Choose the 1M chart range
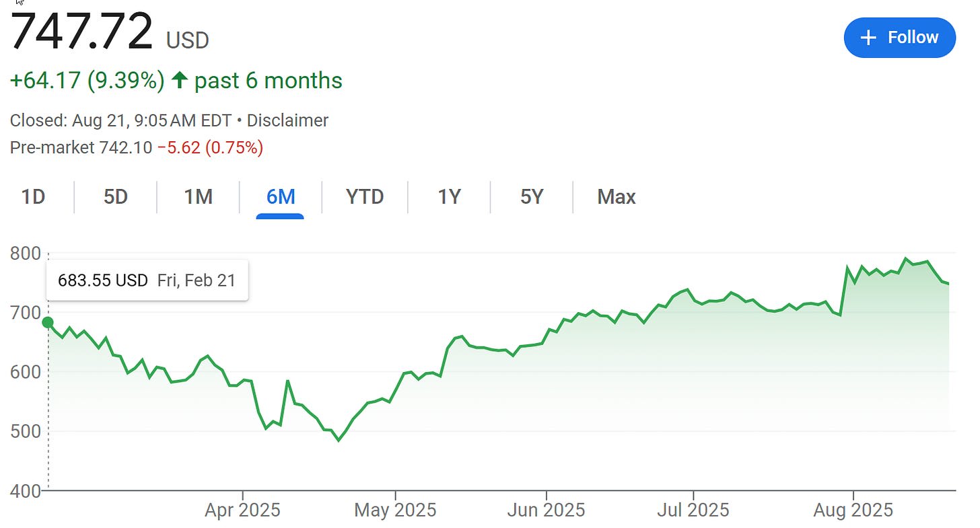The width and height of the screenshot is (980, 528). coord(199,197)
